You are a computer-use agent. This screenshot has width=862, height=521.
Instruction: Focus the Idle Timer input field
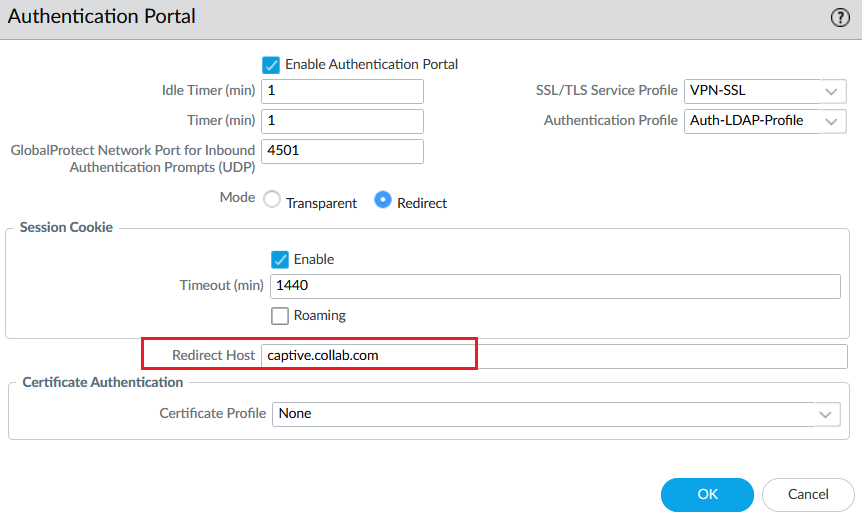pos(342,91)
